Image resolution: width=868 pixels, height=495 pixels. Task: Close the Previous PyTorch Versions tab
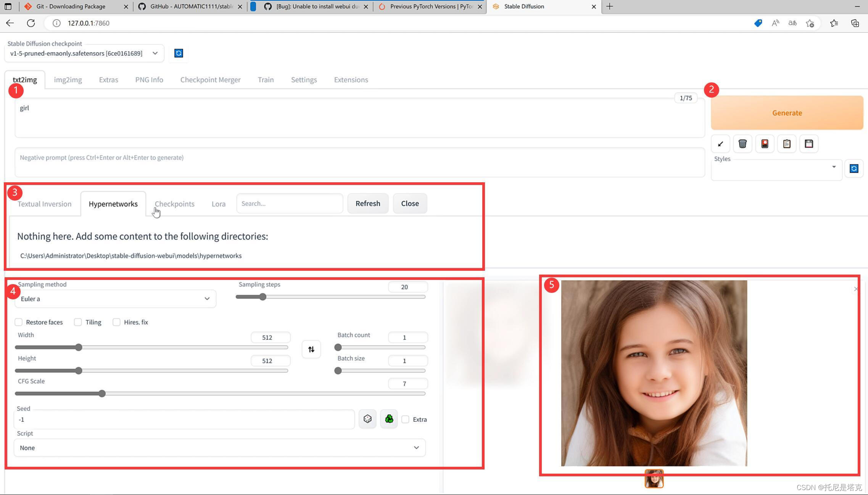click(480, 6)
